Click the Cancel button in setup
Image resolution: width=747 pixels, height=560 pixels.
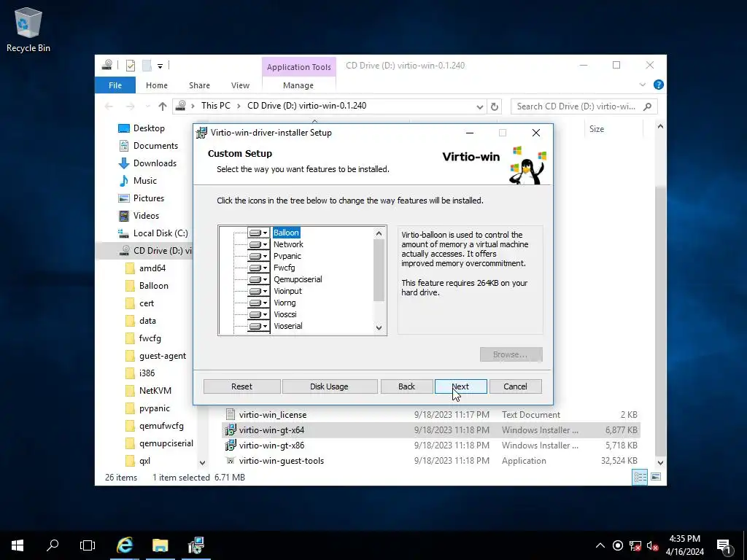point(516,386)
